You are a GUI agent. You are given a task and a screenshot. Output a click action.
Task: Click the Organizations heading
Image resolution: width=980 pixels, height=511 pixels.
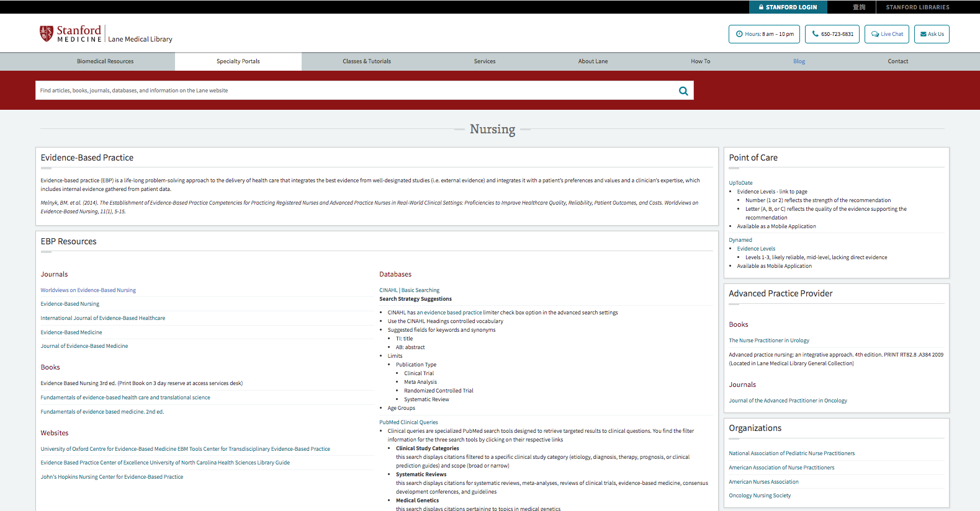click(755, 429)
